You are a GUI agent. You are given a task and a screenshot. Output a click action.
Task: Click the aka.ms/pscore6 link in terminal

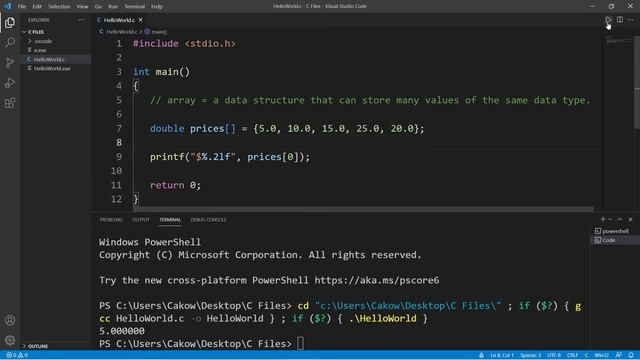click(x=377, y=280)
